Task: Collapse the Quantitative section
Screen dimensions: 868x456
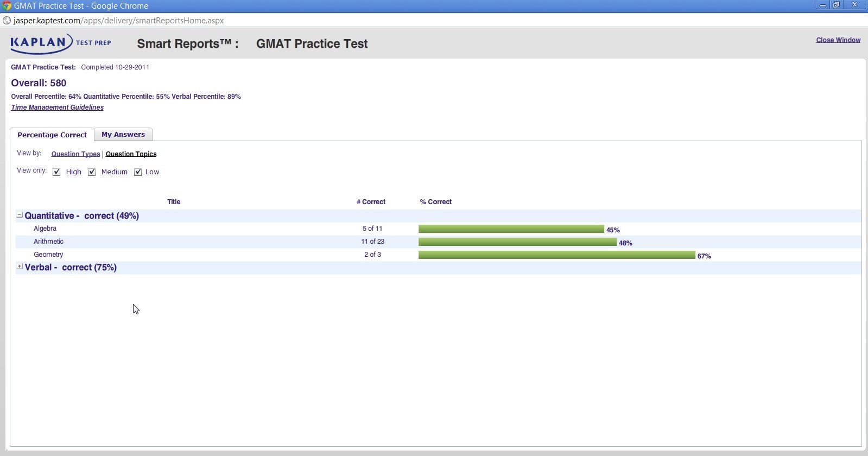Action: click(20, 215)
